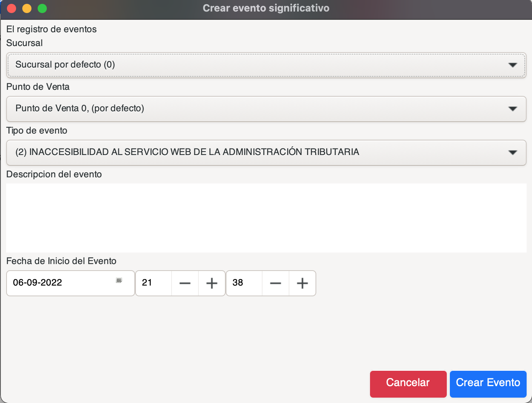The image size is (532, 403).
Task: Increase the hour value with plus button
Action: tap(211, 283)
